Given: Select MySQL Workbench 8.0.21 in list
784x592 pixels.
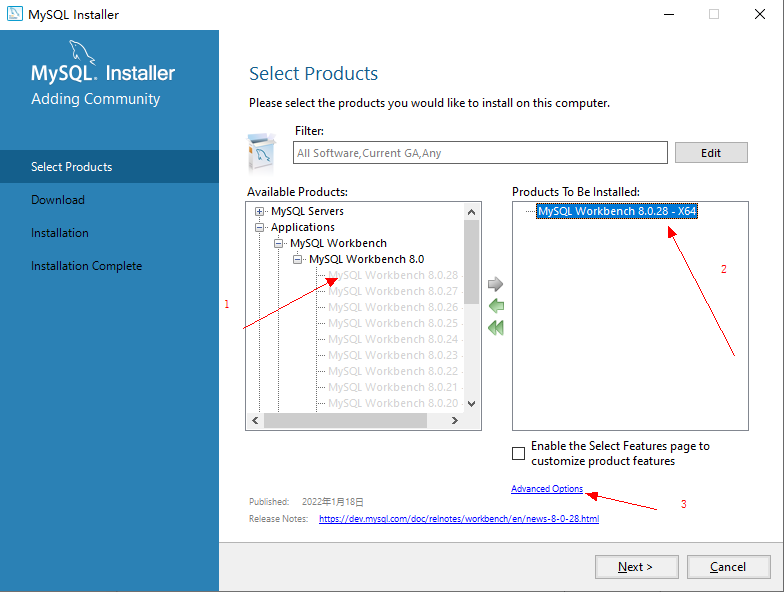Looking at the screenshot, I should point(393,387).
